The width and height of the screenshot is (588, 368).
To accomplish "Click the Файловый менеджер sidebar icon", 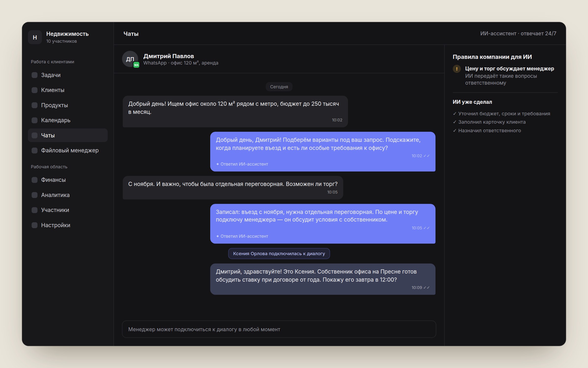I will pyautogui.click(x=35, y=150).
